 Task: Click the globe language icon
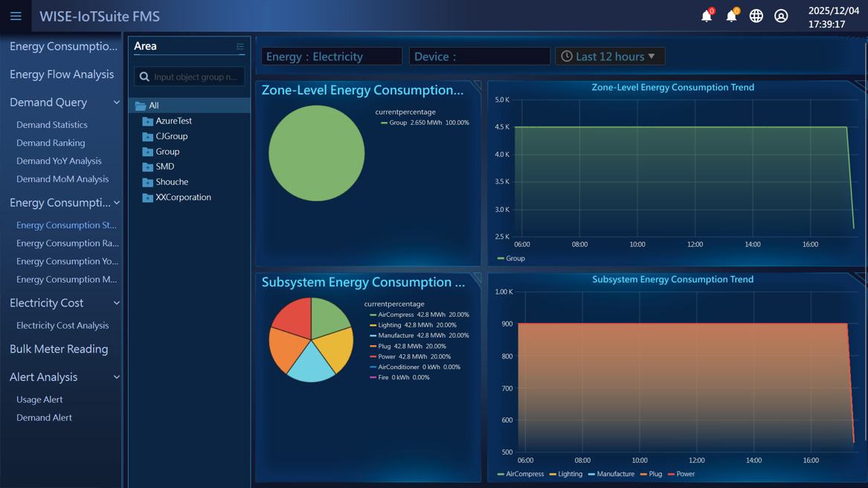[756, 15]
